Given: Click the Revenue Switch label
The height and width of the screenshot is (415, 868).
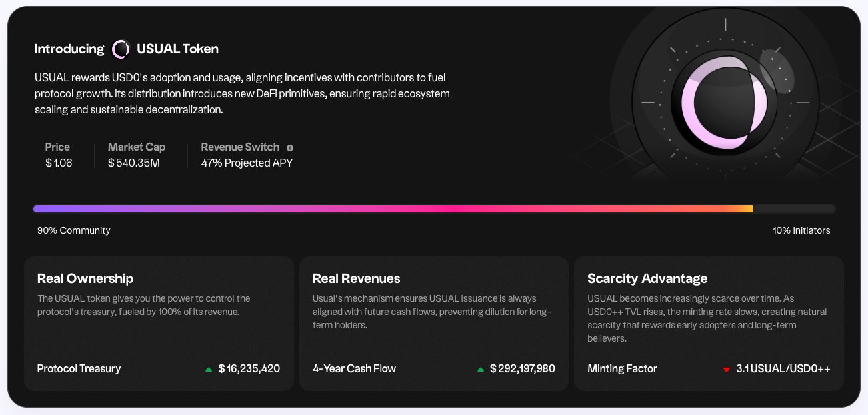Looking at the screenshot, I should pos(240,147).
